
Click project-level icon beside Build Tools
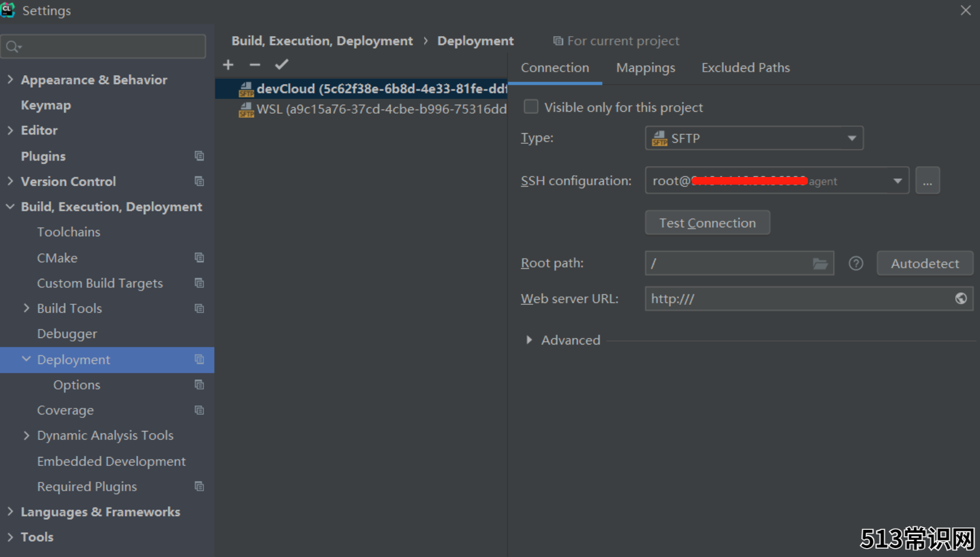coord(199,308)
